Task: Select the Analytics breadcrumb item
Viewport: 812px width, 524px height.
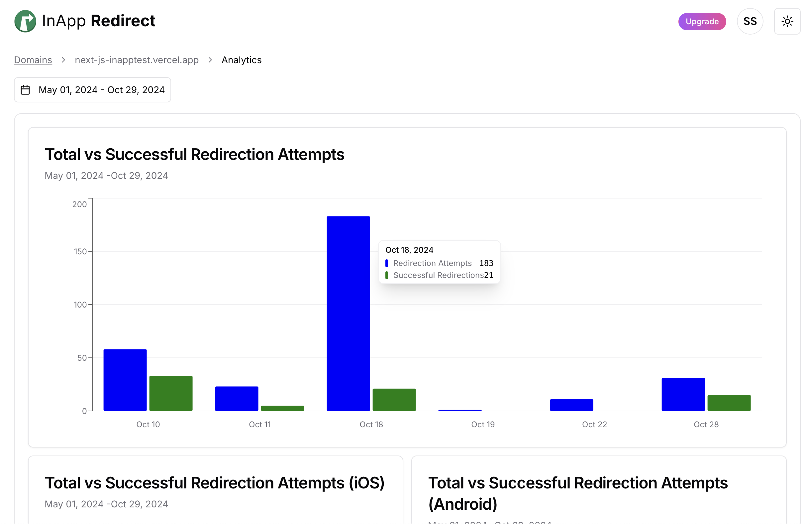Action: tap(242, 60)
